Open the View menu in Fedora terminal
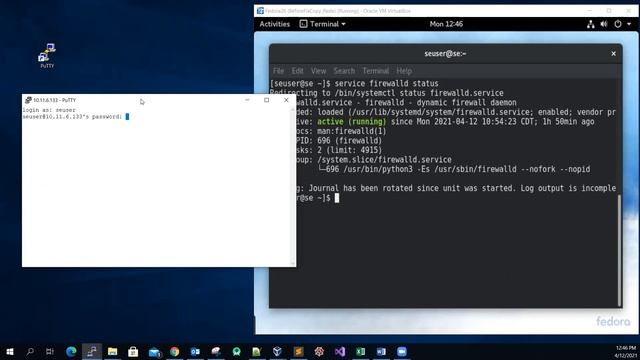The height and width of the screenshot is (360, 640). (x=318, y=71)
